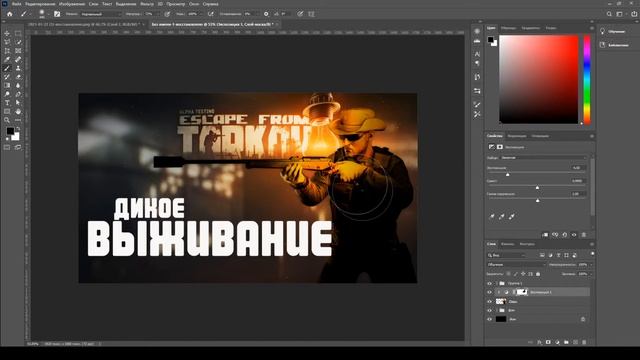
Task: Select the Frame tool
Action: [x=18, y=51]
